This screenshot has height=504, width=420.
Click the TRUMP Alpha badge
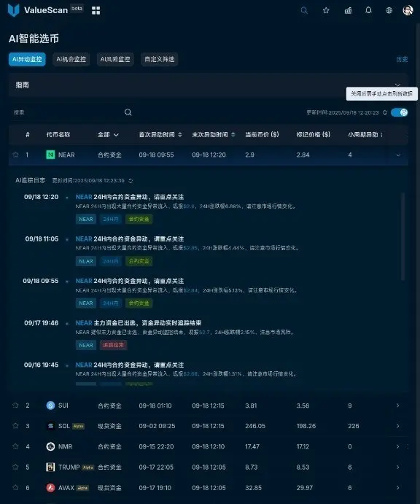[87, 468]
